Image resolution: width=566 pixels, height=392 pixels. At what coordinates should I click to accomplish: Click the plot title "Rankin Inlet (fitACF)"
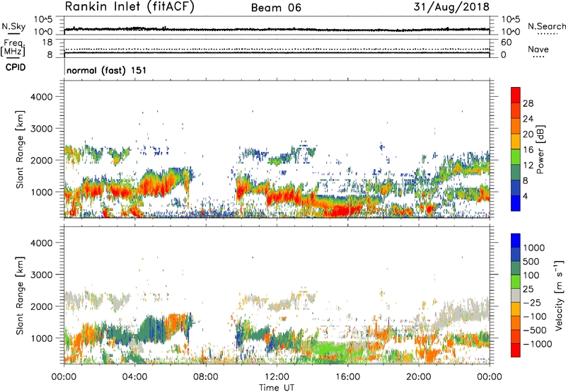pos(129,6)
